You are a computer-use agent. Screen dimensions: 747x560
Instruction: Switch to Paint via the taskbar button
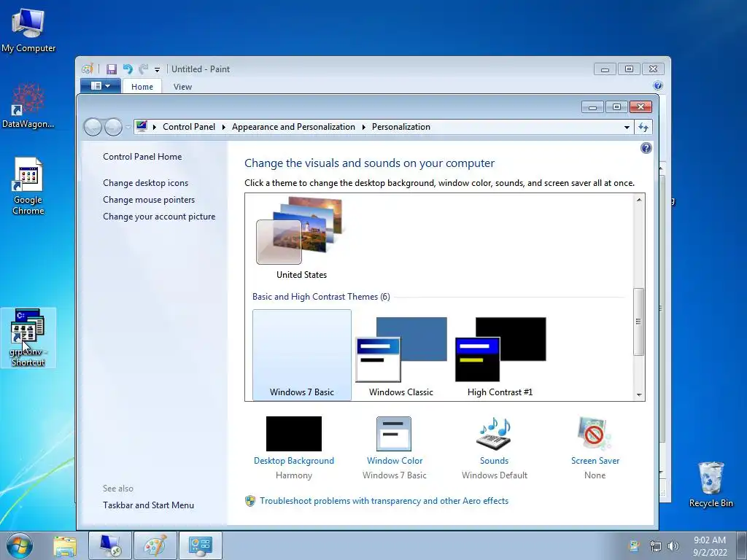(x=155, y=545)
